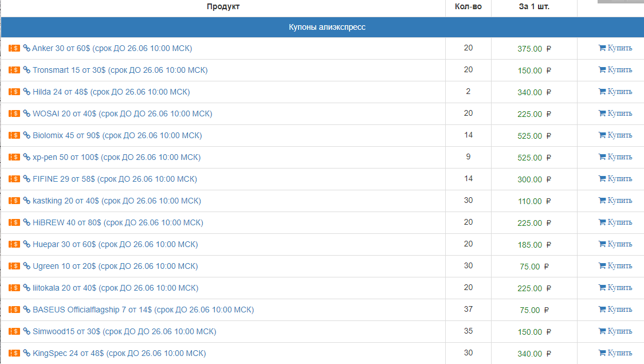Click the chain link icon beside HiBREW
The width and height of the screenshot is (644, 364).
click(27, 222)
